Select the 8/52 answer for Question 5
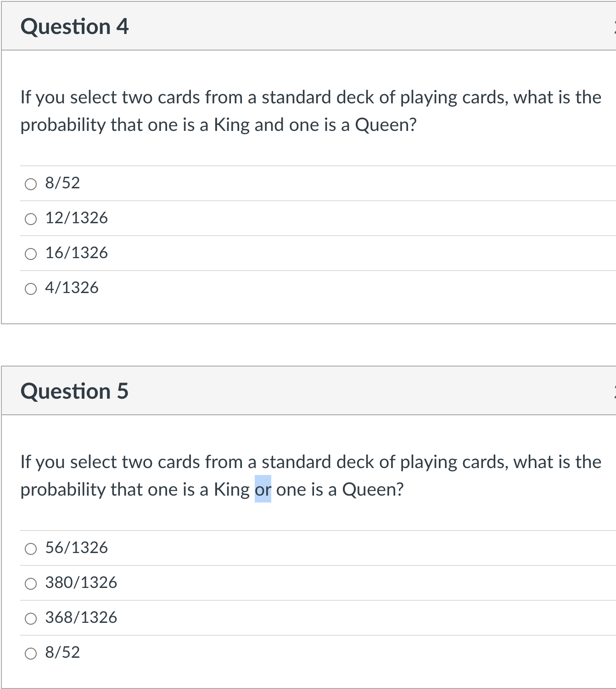616x689 pixels. tap(31, 653)
